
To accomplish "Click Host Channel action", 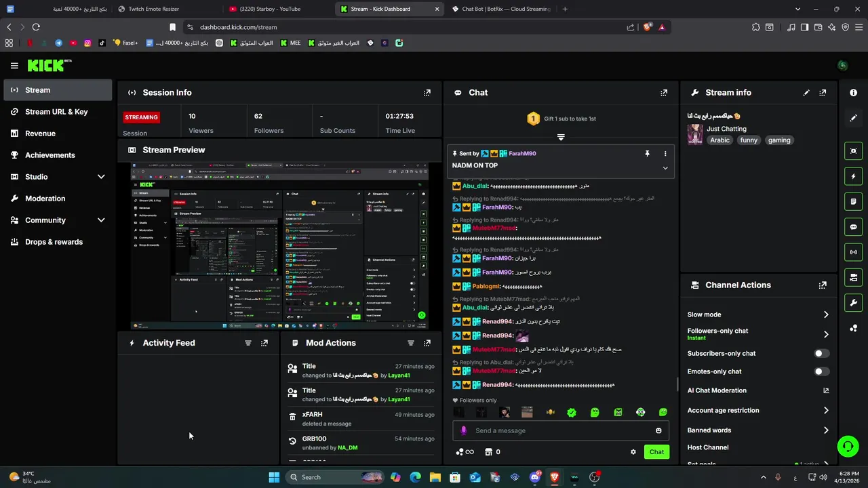I will (x=708, y=447).
